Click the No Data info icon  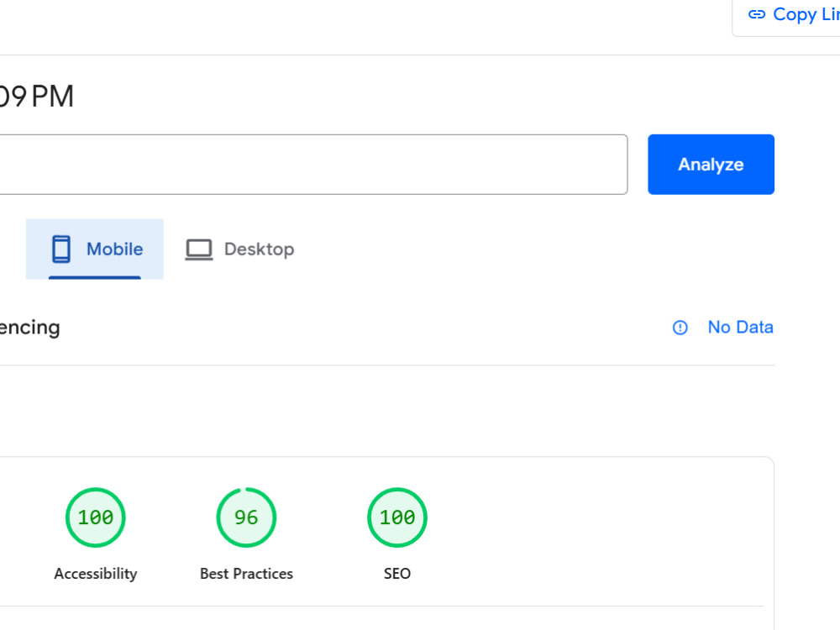click(x=680, y=328)
